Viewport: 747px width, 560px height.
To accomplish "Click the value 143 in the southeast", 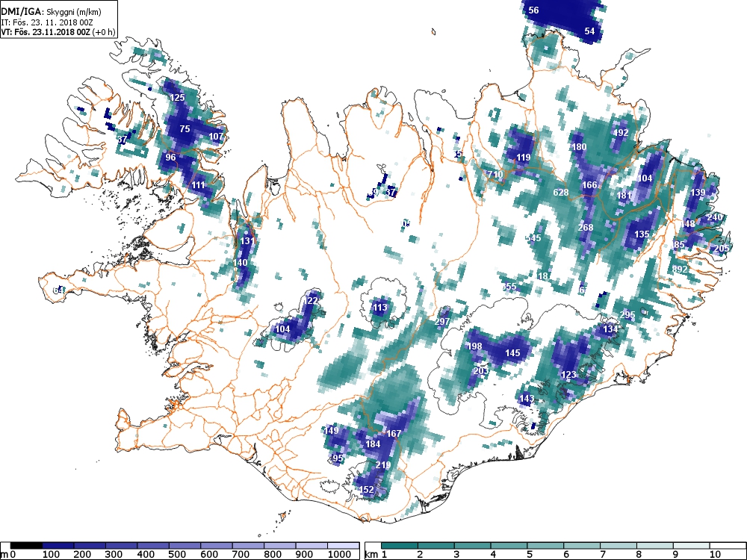I will coord(527,399).
